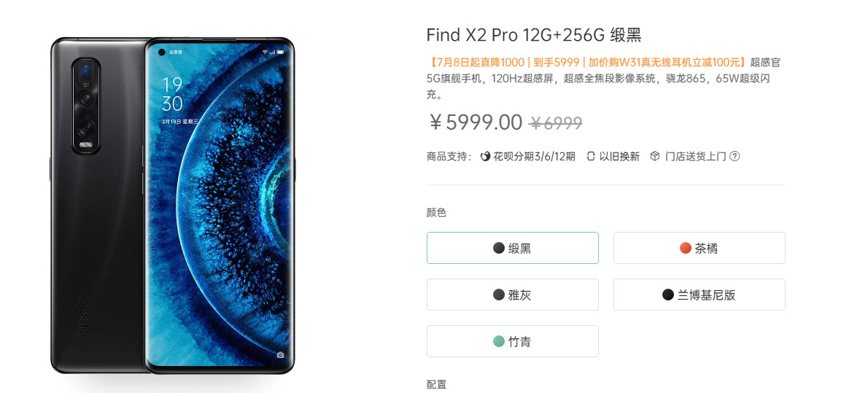Viewport: 868px width, 393px height.
Task: Click the 门店送货上门 delivery link
Action: point(694,157)
